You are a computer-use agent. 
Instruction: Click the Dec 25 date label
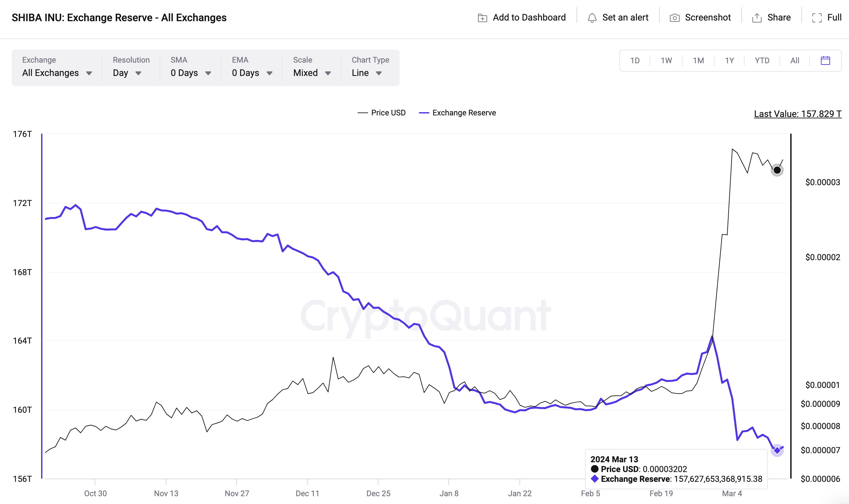tap(378, 494)
